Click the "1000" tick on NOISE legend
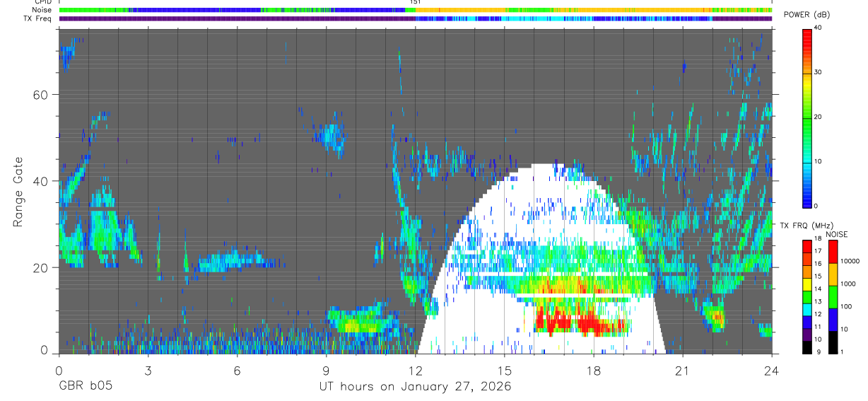Screen dimensions: 868x401 point(848,284)
